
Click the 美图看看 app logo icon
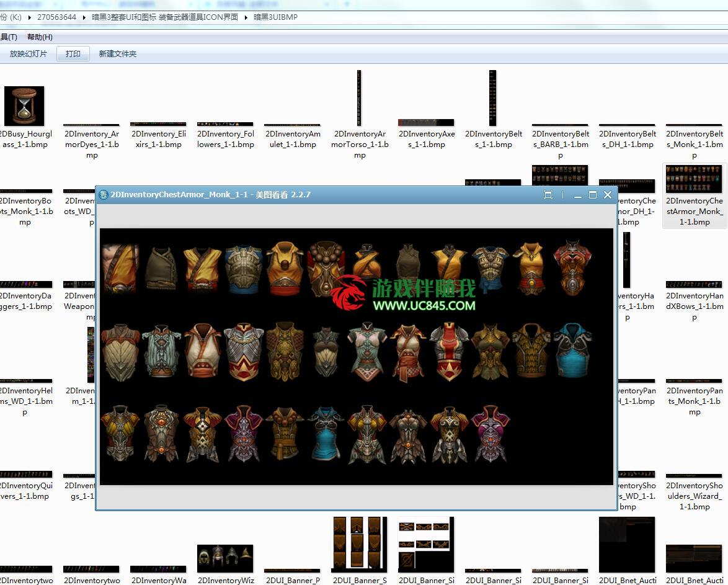[x=104, y=195]
